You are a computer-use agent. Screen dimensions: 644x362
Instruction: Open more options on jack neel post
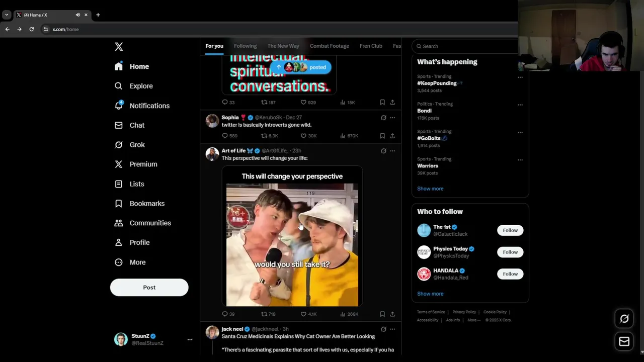coord(392,329)
